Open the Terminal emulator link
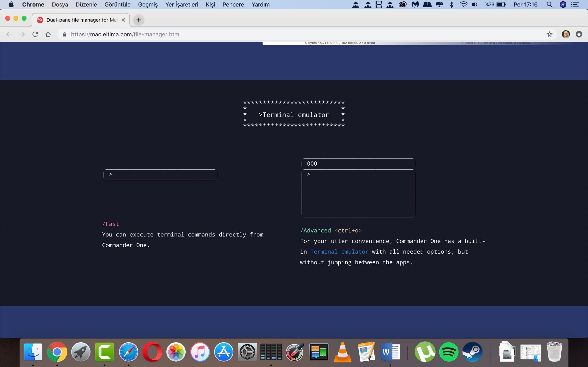588x367 pixels. (x=339, y=252)
